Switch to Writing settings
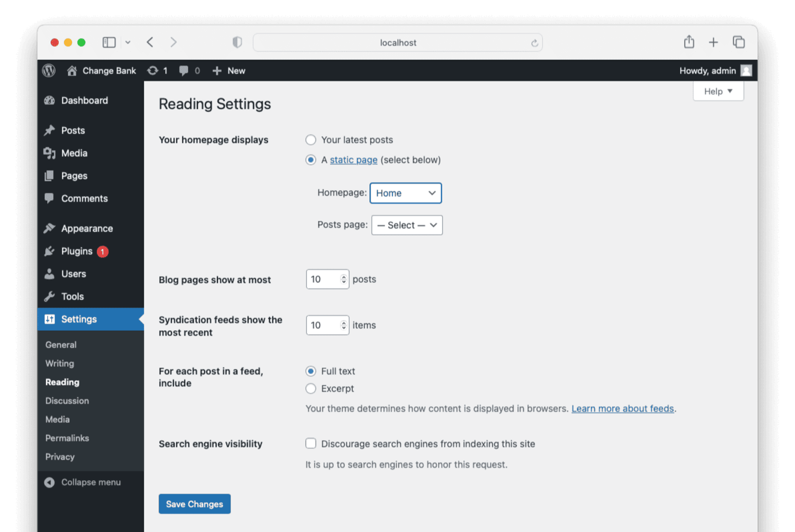 point(59,363)
